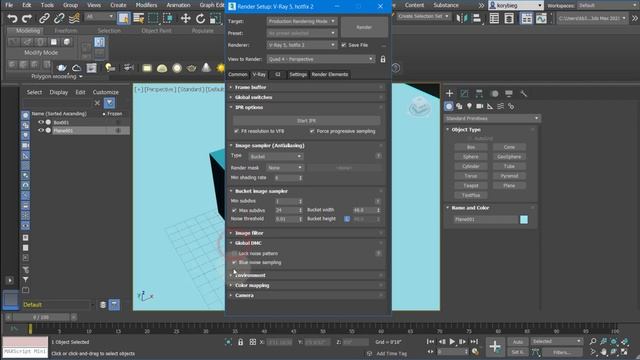Screen dimensions: 640x360
Task: Open the Image sampler Type dropdown
Action: coord(276,156)
